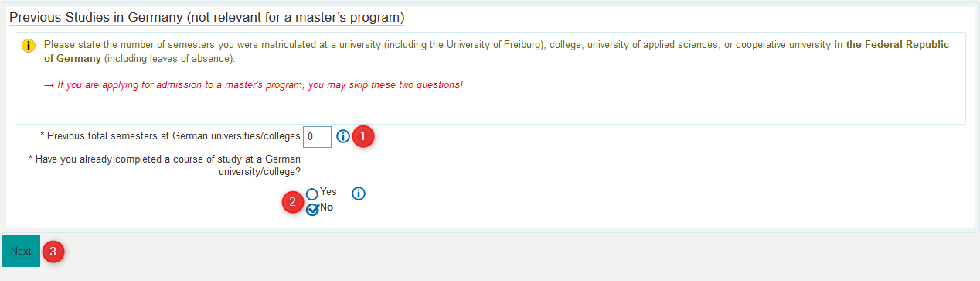The height and width of the screenshot is (281, 980).
Task: Click the bold "No" option label text
Action: coord(326,207)
